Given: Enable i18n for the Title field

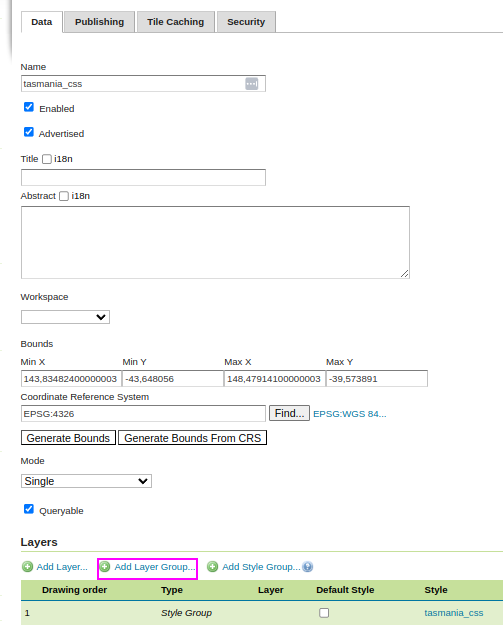Looking at the screenshot, I should [47, 159].
